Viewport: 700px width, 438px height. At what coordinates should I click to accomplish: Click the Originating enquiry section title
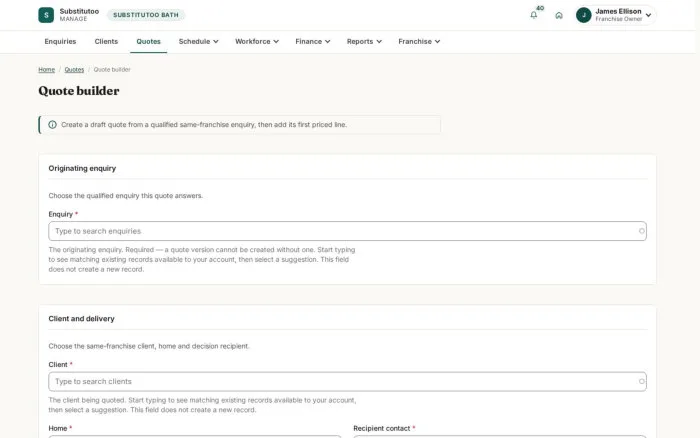click(x=82, y=168)
